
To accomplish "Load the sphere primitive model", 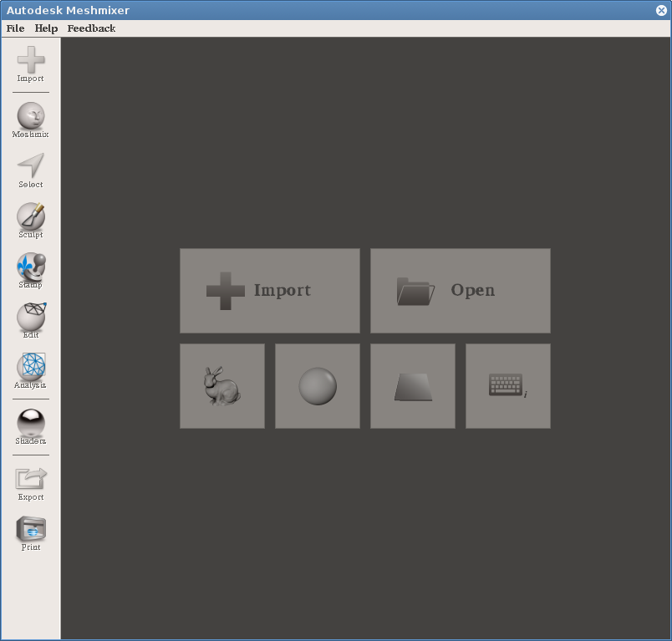I will point(317,385).
